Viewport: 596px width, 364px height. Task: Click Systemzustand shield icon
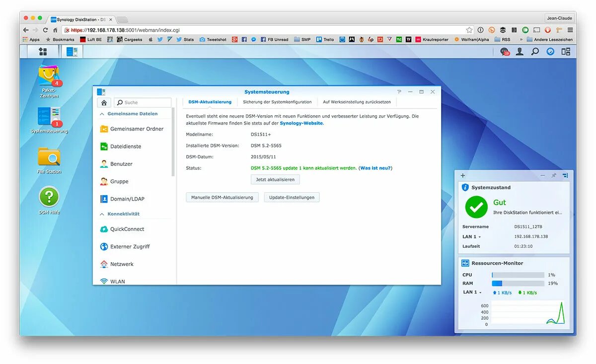(465, 187)
